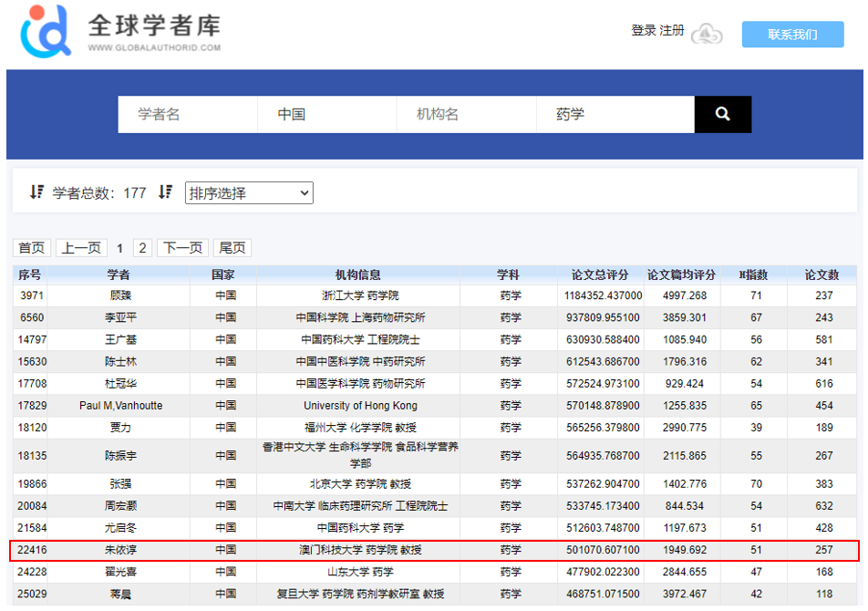Click the 登录 link
868x611 pixels.
(644, 30)
